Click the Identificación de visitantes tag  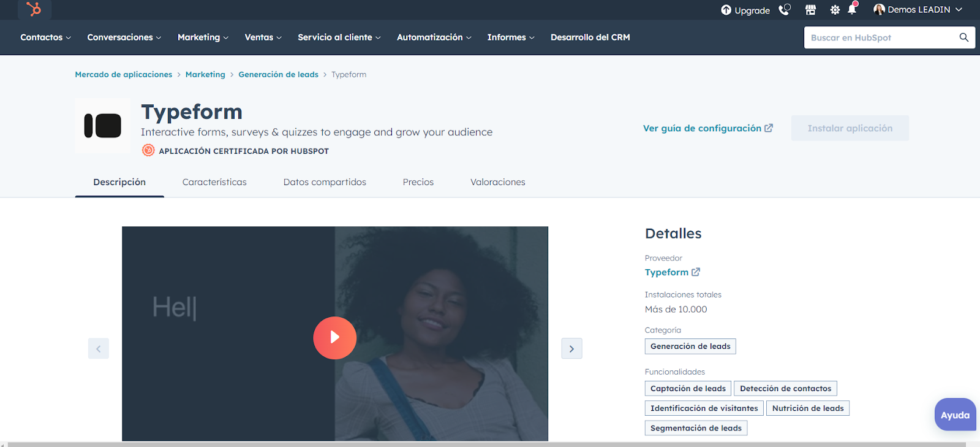point(704,408)
